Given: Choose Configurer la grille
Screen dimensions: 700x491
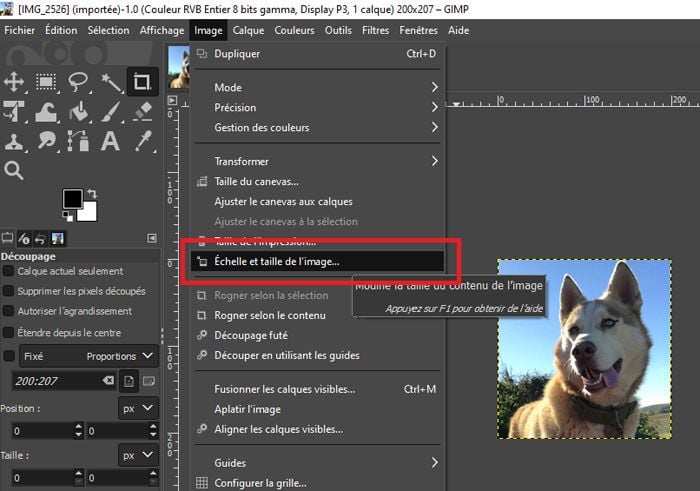Looking at the screenshot, I should click(x=318, y=483).
